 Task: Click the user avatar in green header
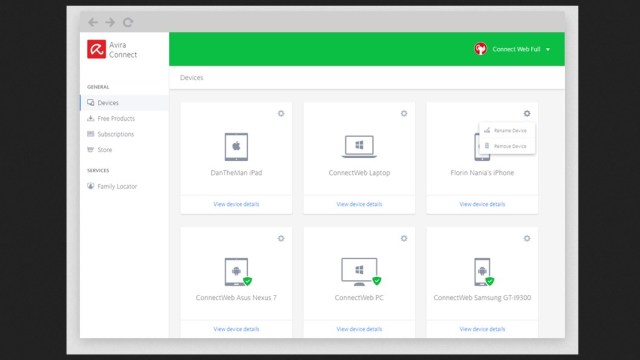(480, 49)
